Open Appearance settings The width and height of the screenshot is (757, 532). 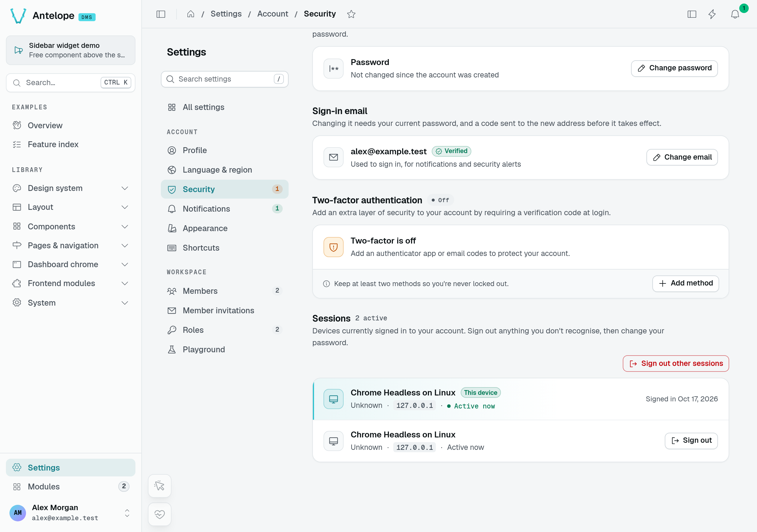(224, 228)
